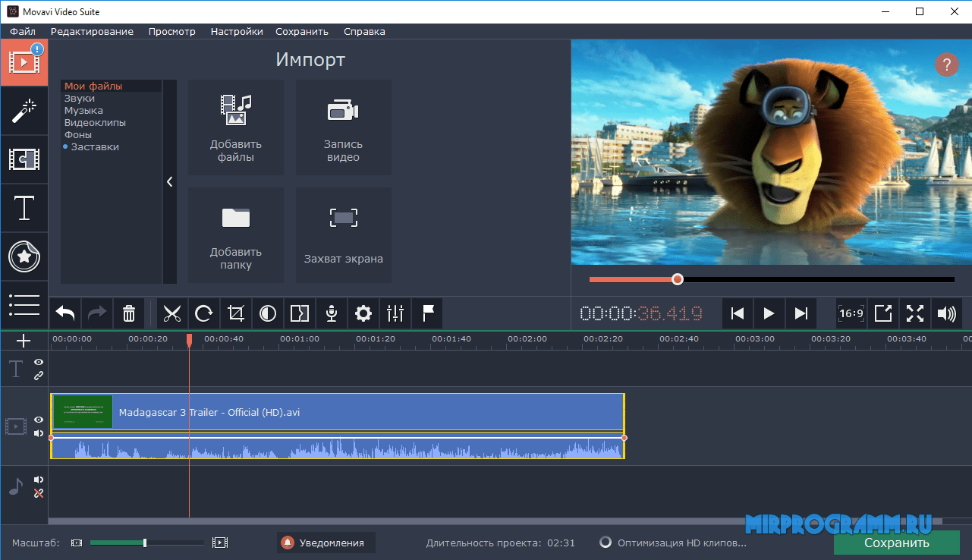Toggle visibility of the video track
This screenshot has width=972, height=560.
[x=39, y=420]
